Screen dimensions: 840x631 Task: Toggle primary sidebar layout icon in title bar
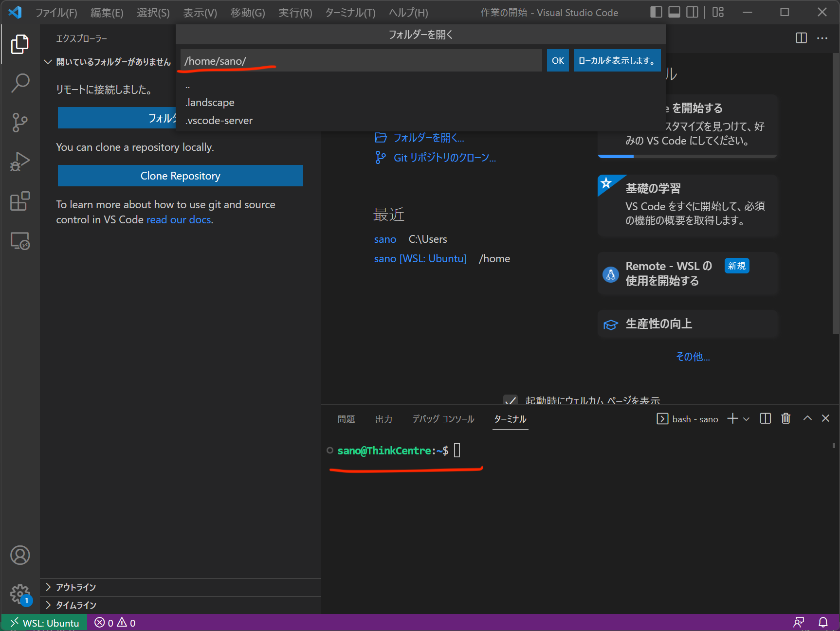(656, 12)
